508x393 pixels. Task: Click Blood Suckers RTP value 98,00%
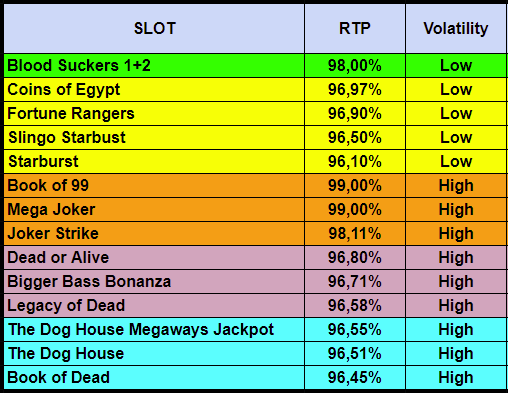(355, 66)
